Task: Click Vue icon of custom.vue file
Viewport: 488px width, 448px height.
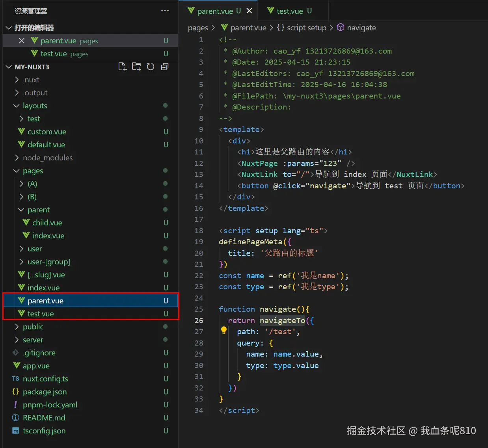Action: tap(22, 131)
